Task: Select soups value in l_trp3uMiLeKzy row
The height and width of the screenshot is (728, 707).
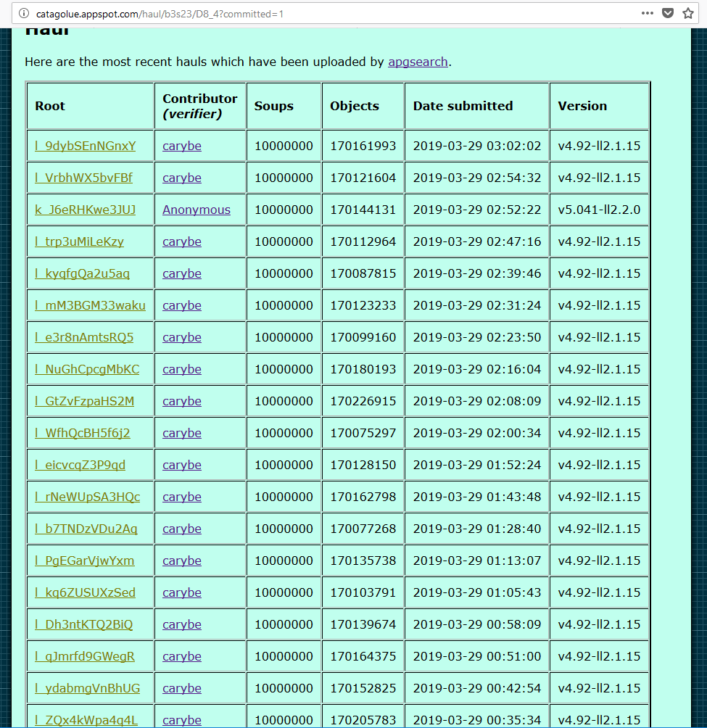Action: 284,242
